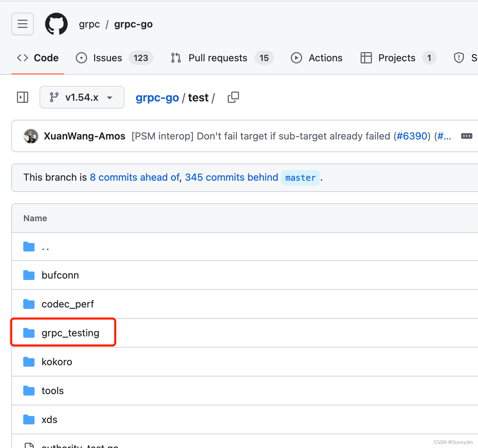Click the Name column header
This screenshot has height=448, width=478.
pos(35,218)
